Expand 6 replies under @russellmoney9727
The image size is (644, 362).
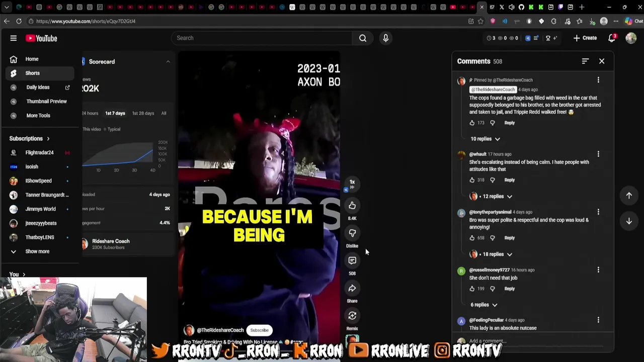[484, 305]
